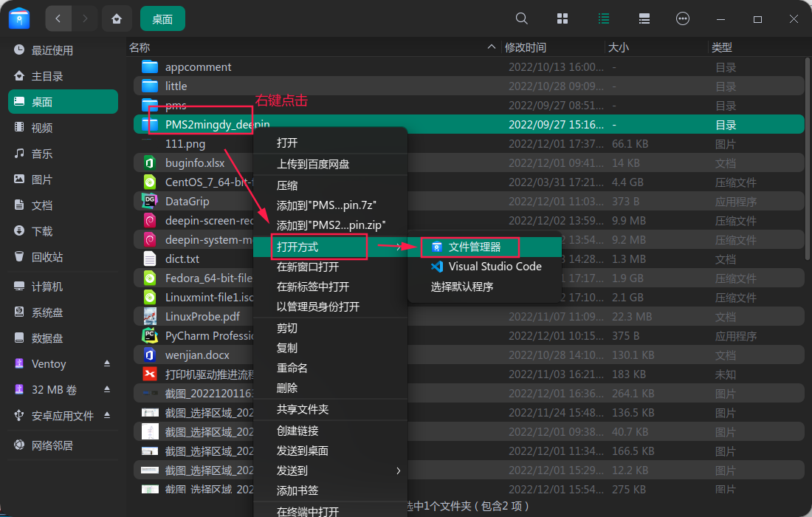Image resolution: width=812 pixels, height=517 pixels.
Task: Select 视频 in the sidebar
Action: pos(63,128)
